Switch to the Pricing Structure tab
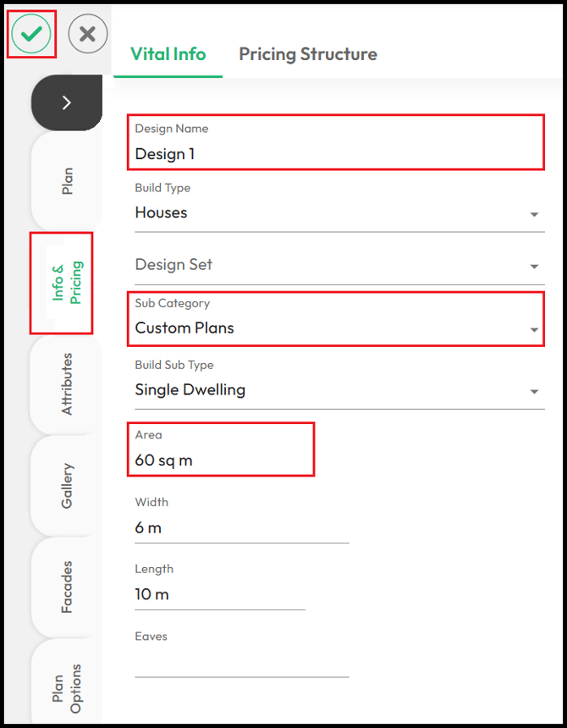This screenshot has height=728, width=567. [x=308, y=54]
